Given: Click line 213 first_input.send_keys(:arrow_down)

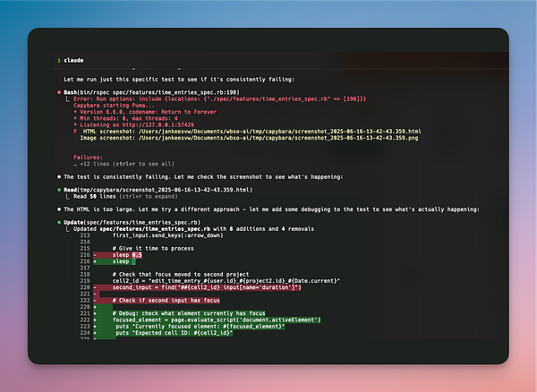Looking at the screenshot, I should tap(168, 235).
